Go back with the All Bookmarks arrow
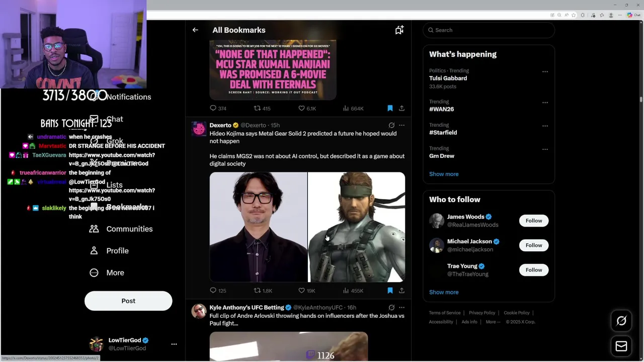Screen dimensions: 644x362 tap(195, 30)
